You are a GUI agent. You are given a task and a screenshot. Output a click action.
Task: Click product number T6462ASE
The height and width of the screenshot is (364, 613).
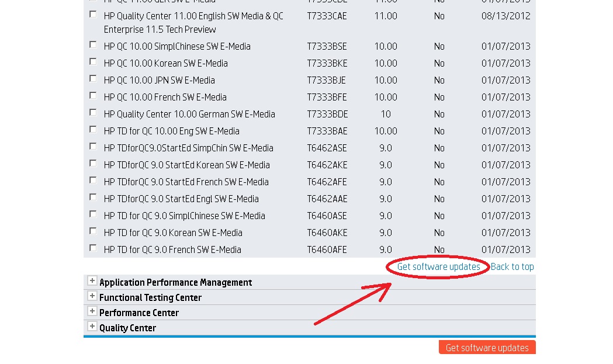(x=327, y=148)
